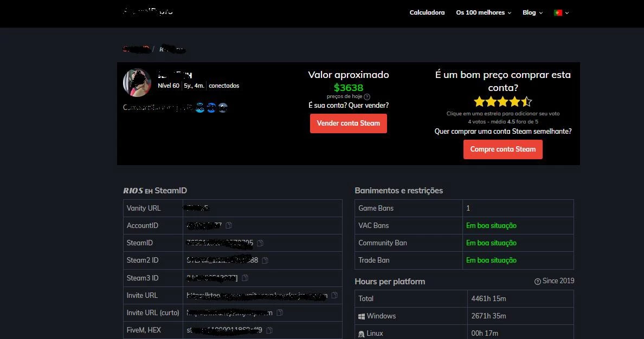Click the 5y., 4m. account age
The image size is (644, 339).
pos(194,86)
